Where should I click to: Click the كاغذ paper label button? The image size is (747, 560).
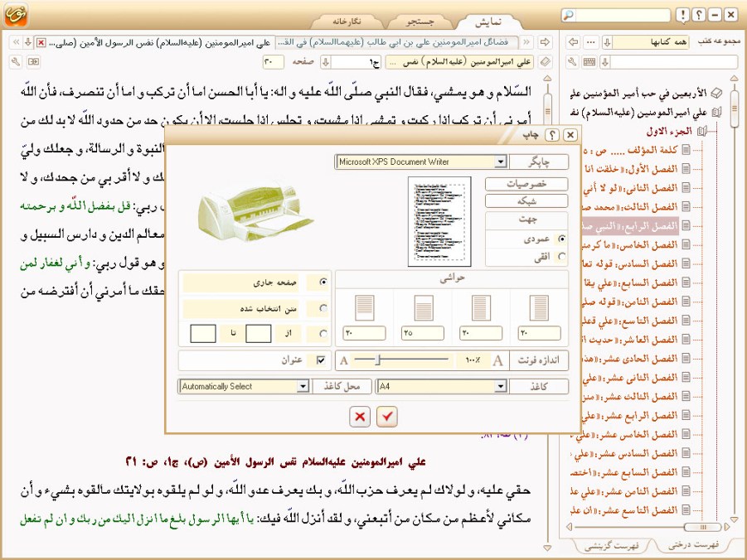tap(539, 386)
